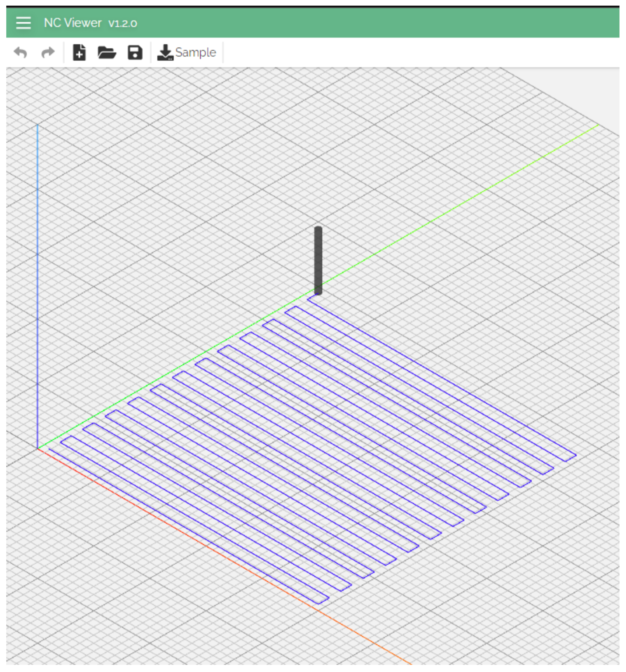
Task: Select the dark cylindrical tool in the viewport
Action: [318, 260]
